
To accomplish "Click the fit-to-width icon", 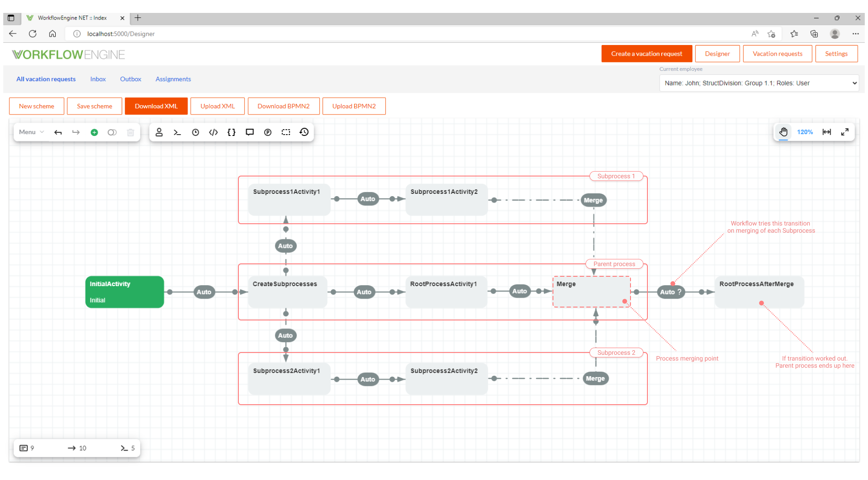I will click(x=827, y=132).
